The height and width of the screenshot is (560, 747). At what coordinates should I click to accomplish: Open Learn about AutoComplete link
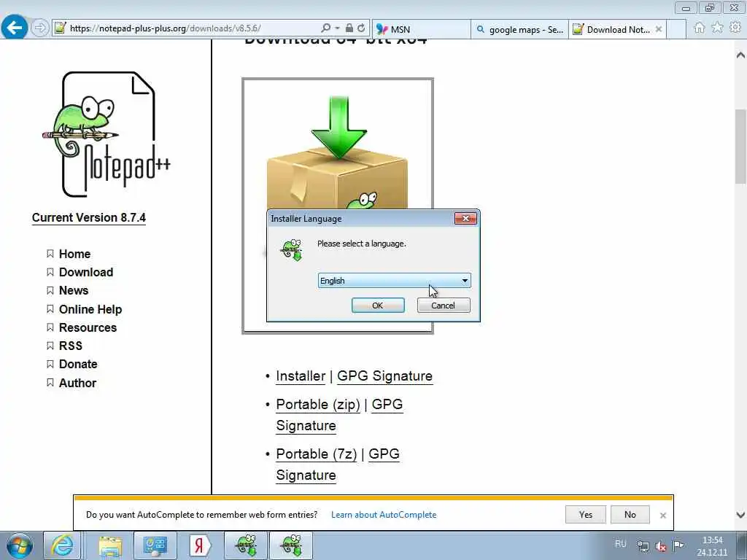click(x=384, y=515)
